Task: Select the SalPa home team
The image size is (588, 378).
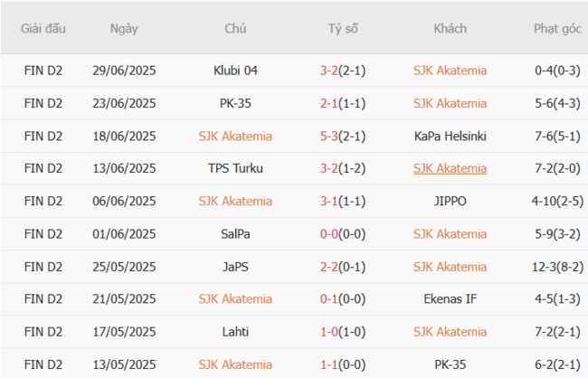Action: [235, 234]
